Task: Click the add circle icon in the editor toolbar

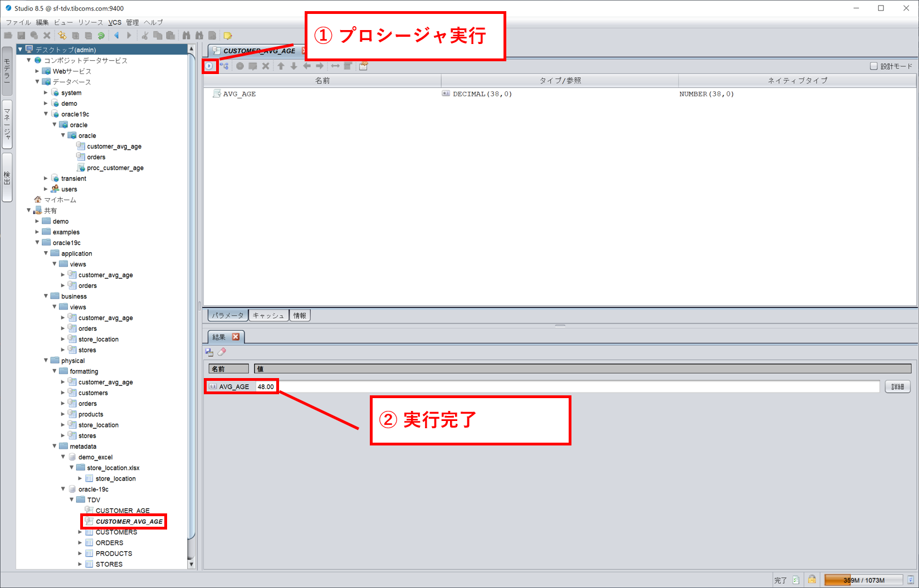Action: point(240,66)
